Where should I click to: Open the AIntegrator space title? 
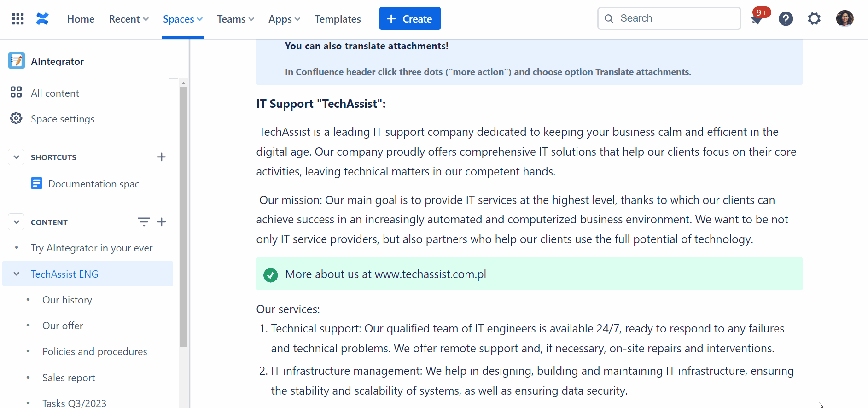pyautogui.click(x=57, y=61)
